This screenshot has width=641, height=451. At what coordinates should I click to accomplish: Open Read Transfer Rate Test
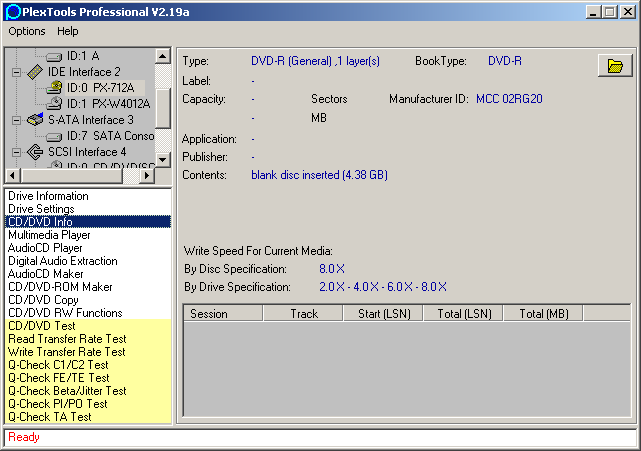(x=88, y=339)
